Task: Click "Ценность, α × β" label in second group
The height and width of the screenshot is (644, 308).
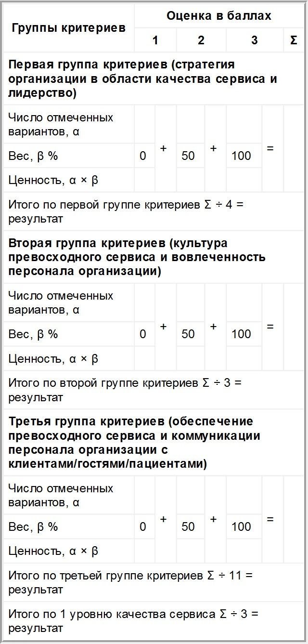Action: coord(53,359)
